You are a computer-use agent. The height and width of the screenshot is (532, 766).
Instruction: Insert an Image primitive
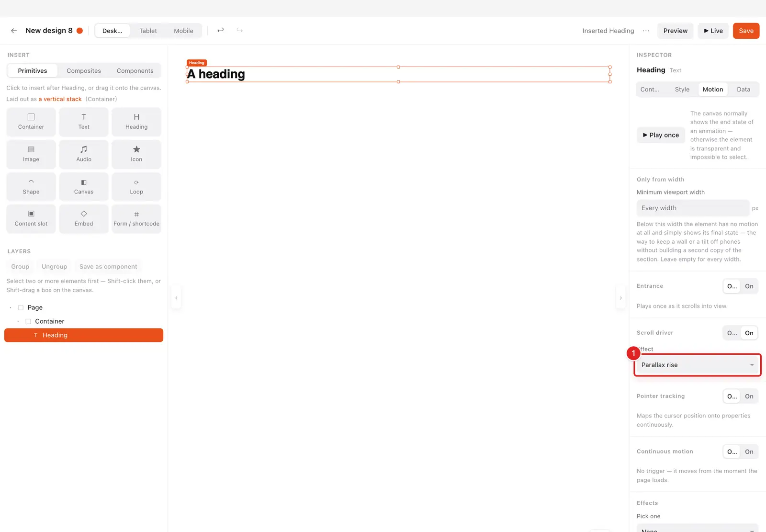point(31,154)
